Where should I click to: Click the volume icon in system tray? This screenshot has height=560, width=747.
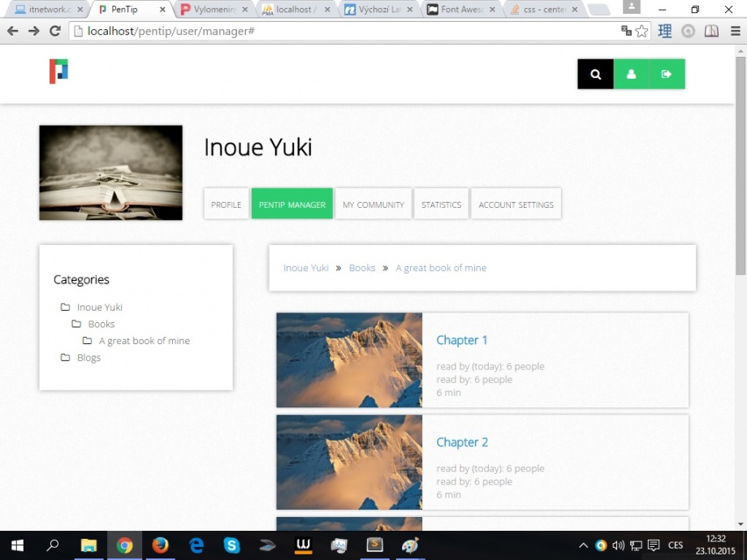click(618, 545)
